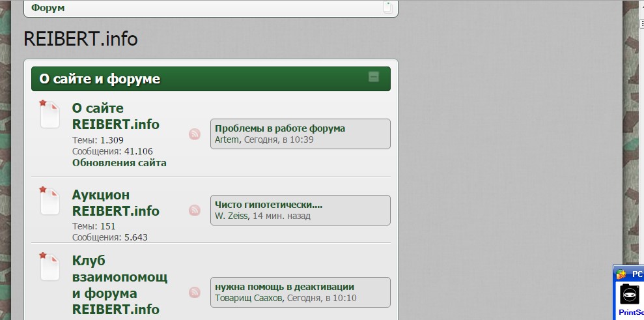The height and width of the screenshot is (320, 644).
Task: Click the popup window's title bar app icon
Action: click(x=621, y=274)
